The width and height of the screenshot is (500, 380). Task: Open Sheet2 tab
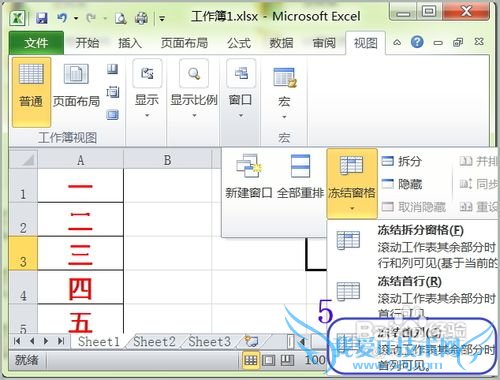154,341
